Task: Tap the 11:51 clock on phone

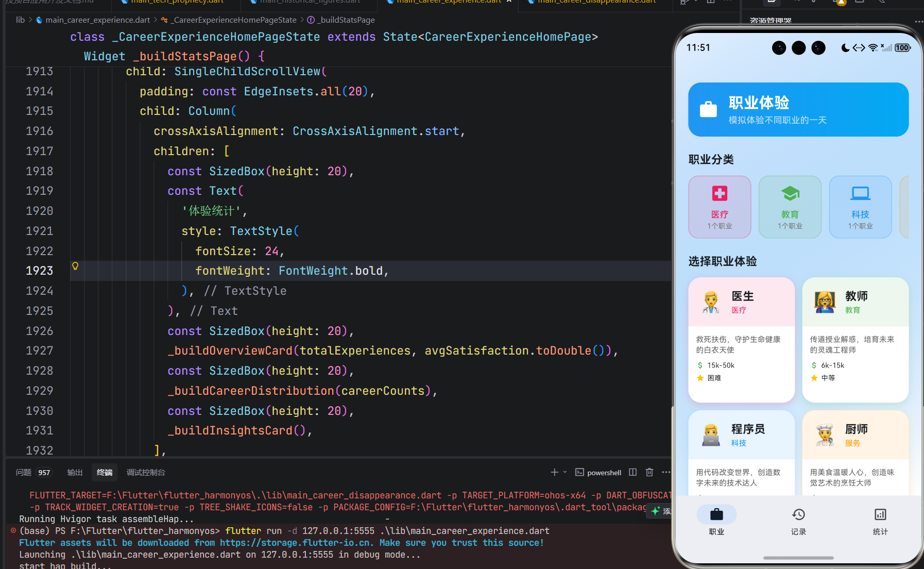Action: click(x=698, y=47)
